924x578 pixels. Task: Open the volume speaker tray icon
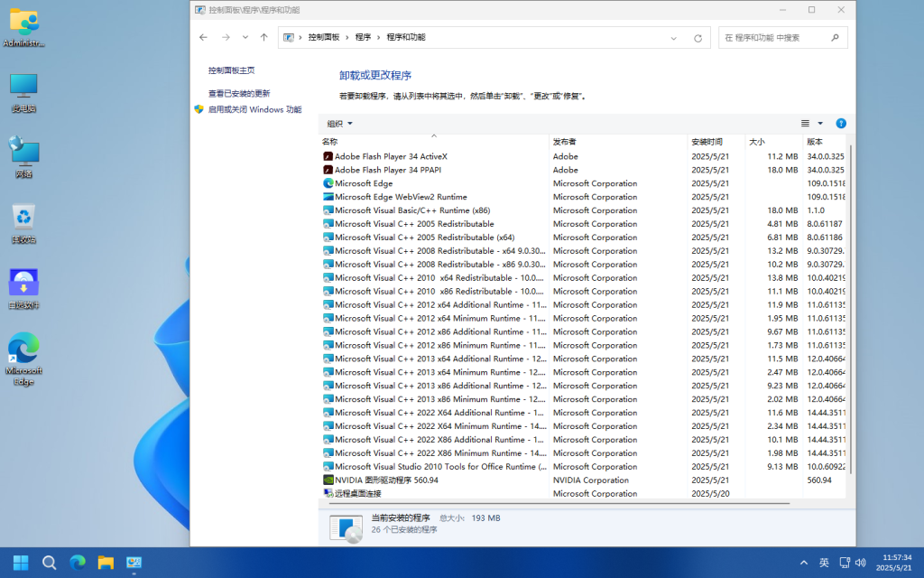[x=860, y=563]
